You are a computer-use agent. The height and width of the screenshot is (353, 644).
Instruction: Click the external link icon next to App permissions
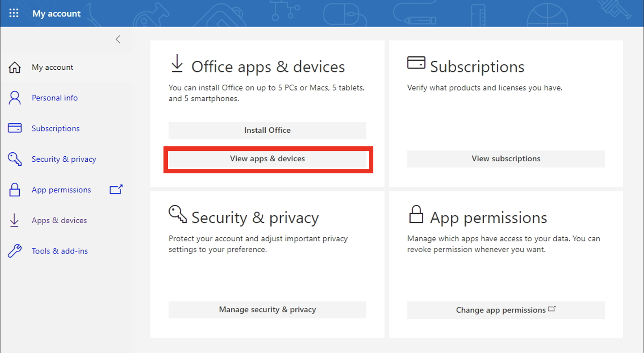point(116,190)
